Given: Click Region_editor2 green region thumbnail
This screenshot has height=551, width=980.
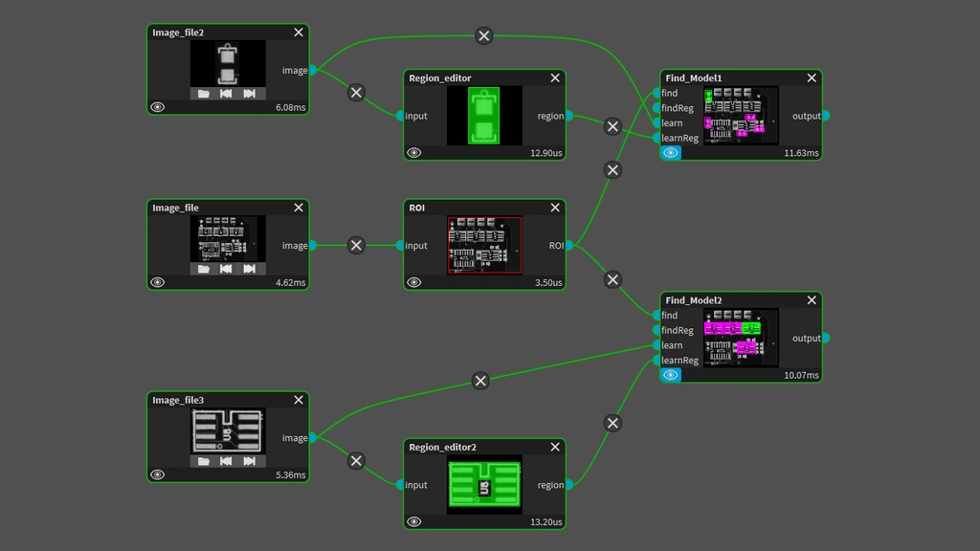Looking at the screenshot, I should point(484,485).
